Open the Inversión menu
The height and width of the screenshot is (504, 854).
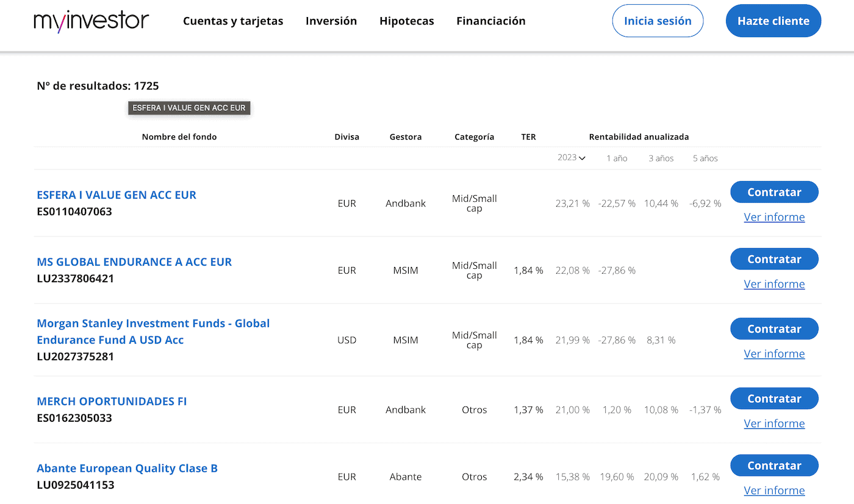point(331,21)
